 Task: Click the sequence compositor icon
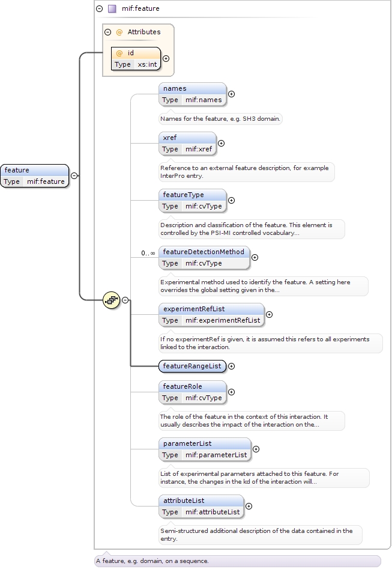110,300
